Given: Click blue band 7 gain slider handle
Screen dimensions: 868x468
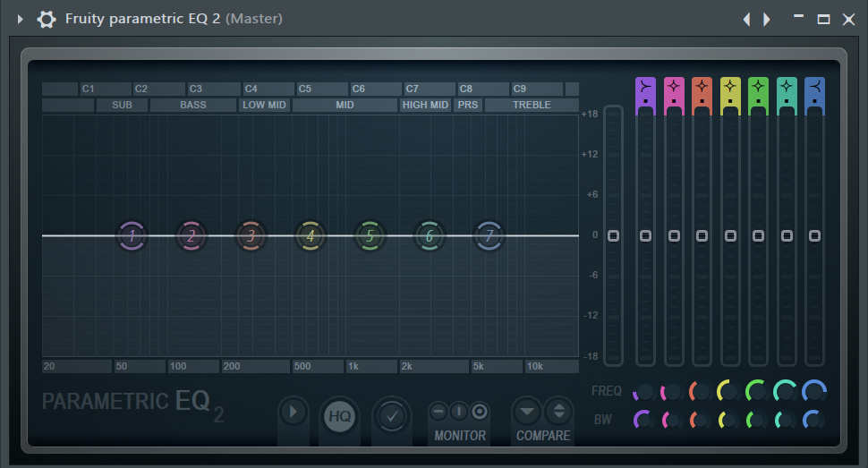Looking at the screenshot, I should [x=815, y=236].
